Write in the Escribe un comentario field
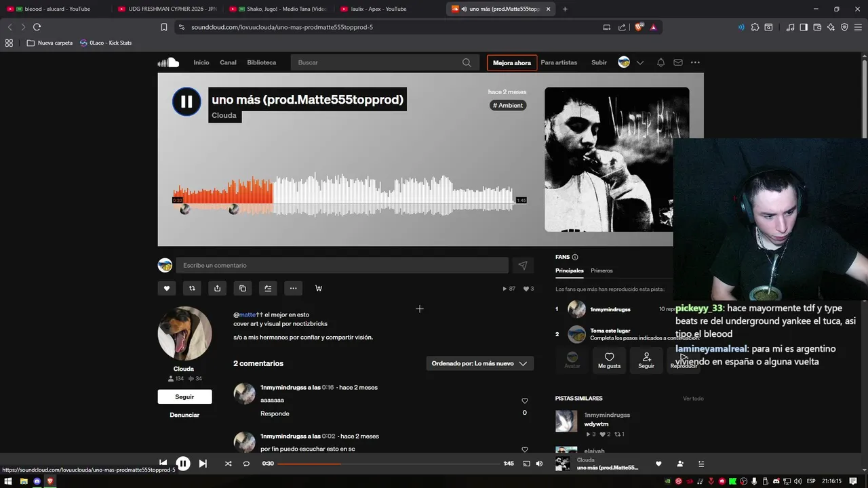 [342, 266]
